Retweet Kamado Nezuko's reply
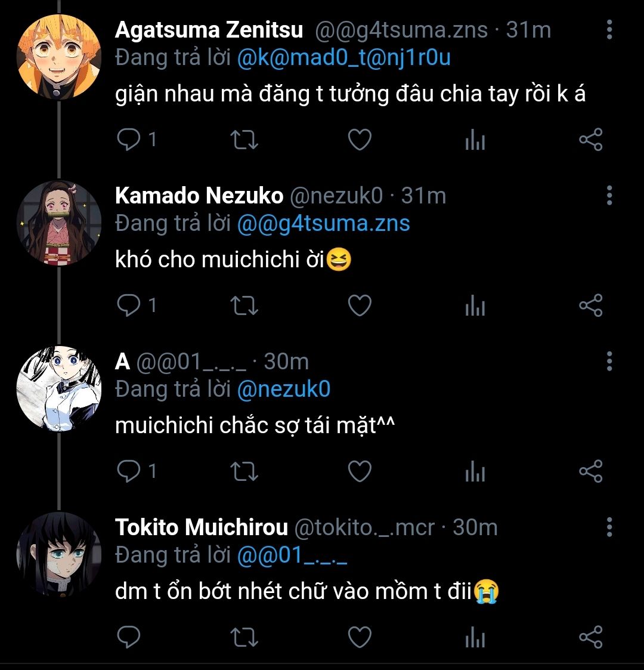The width and height of the screenshot is (644, 670). tap(244, 306)
